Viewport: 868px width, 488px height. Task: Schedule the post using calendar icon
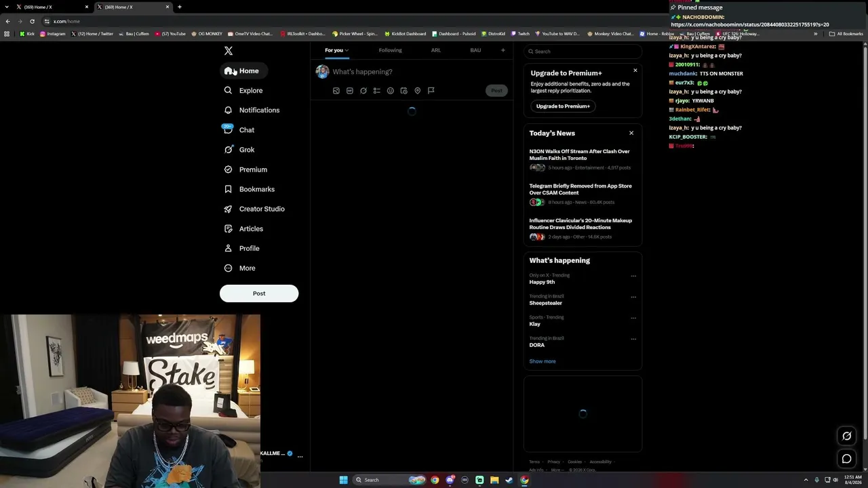click(x=404, y=91)
